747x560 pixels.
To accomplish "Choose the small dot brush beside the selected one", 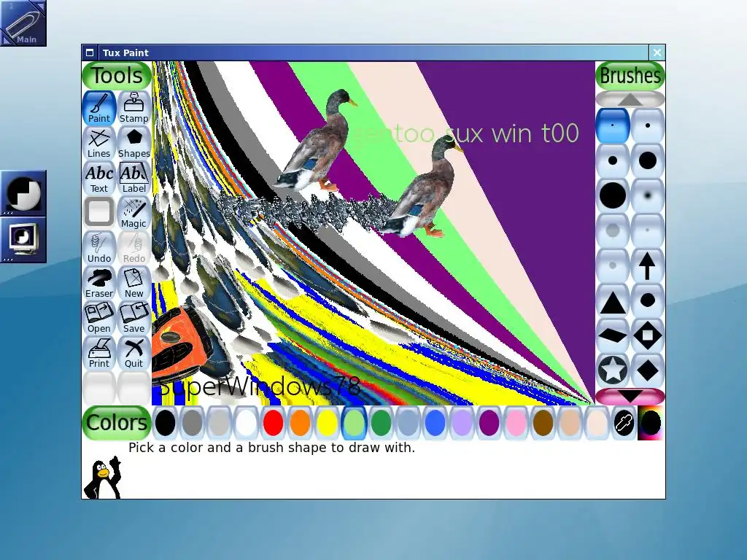I will click(648, 125).
